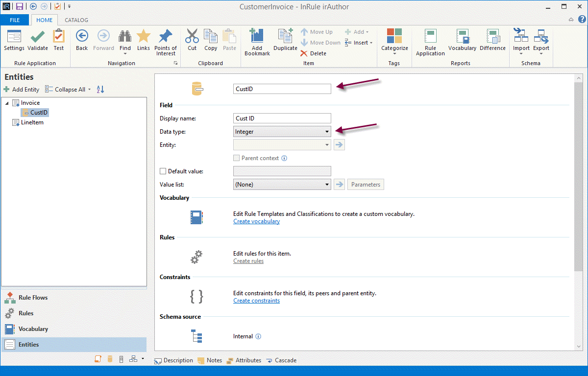Enable the Default value checkbox
This screenshot has height=376, width=588.
pyautogui.click(x=163, y=171)
